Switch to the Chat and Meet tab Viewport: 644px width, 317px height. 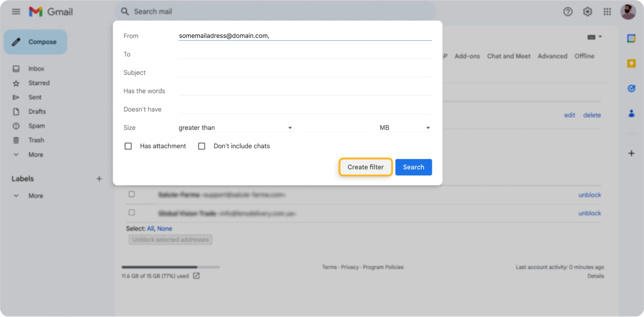509,56
